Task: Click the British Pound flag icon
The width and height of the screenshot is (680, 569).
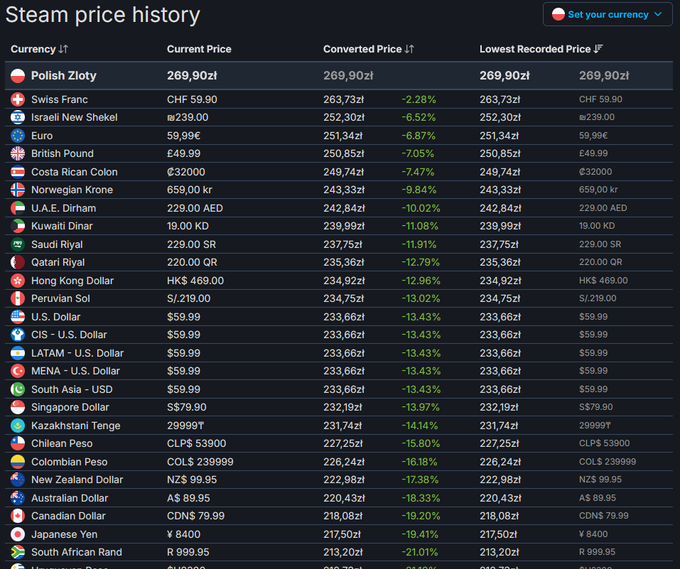Action: click(x=18, y=154)
